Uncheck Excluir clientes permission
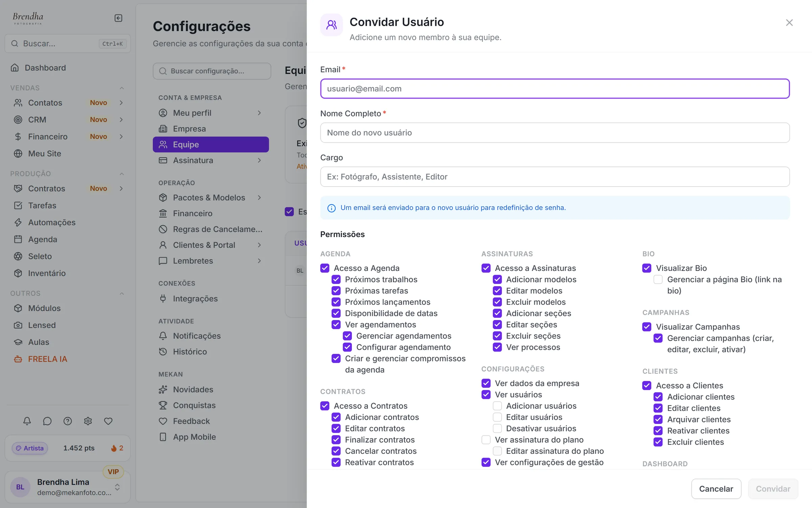 (658, 442)
